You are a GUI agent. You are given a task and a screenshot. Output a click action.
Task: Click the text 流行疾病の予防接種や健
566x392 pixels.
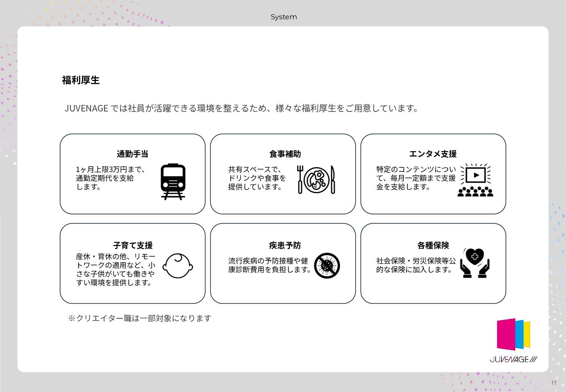point(268,261)
